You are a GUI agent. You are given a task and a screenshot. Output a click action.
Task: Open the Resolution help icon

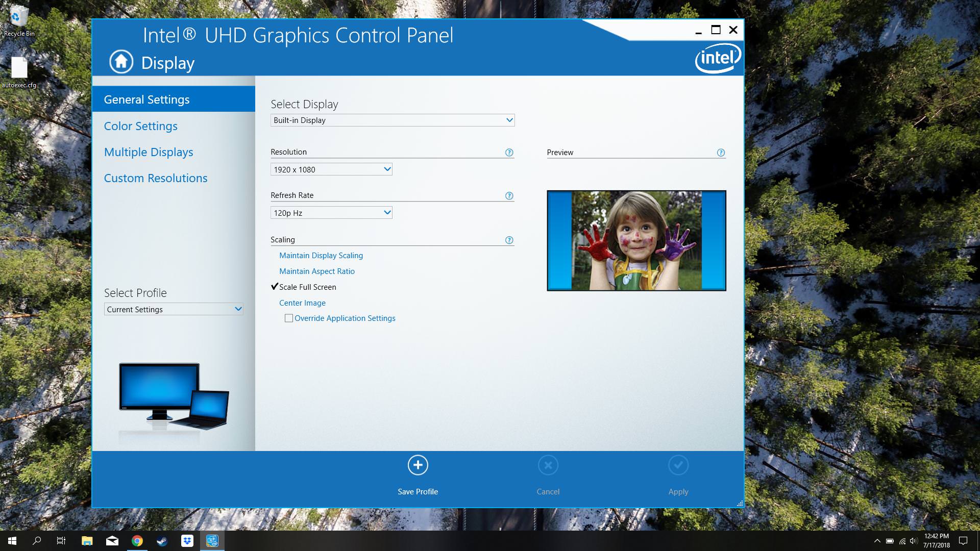click(x=509, y=153)
